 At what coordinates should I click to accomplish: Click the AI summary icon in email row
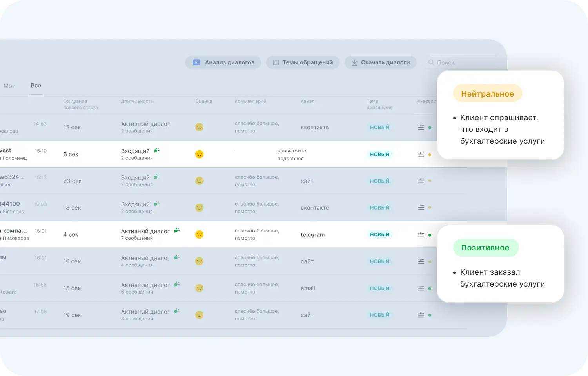point(421,288)
